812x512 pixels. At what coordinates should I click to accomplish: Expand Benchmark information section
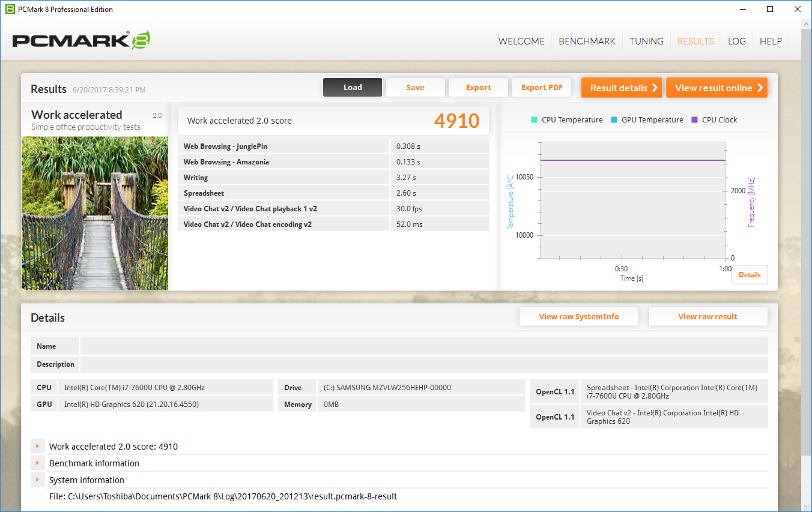(37, 463)
